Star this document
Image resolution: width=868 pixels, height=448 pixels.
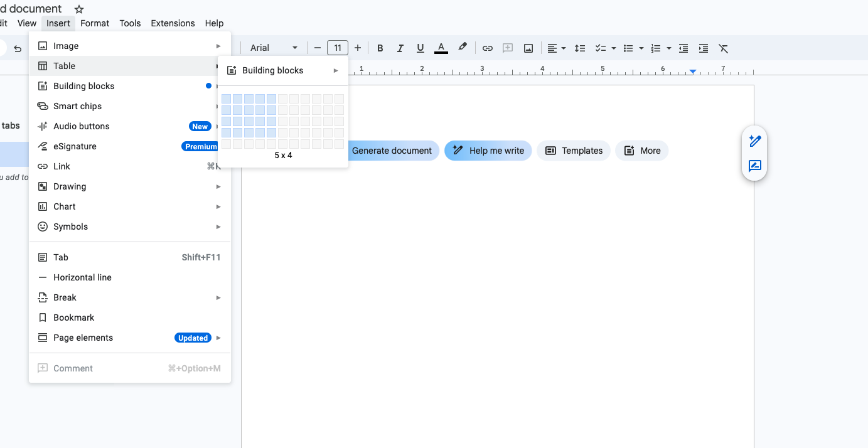tap(79, 9)
